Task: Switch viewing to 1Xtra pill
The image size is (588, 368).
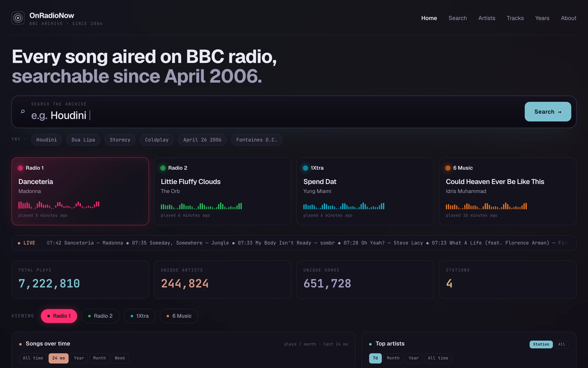Action: 140,316
